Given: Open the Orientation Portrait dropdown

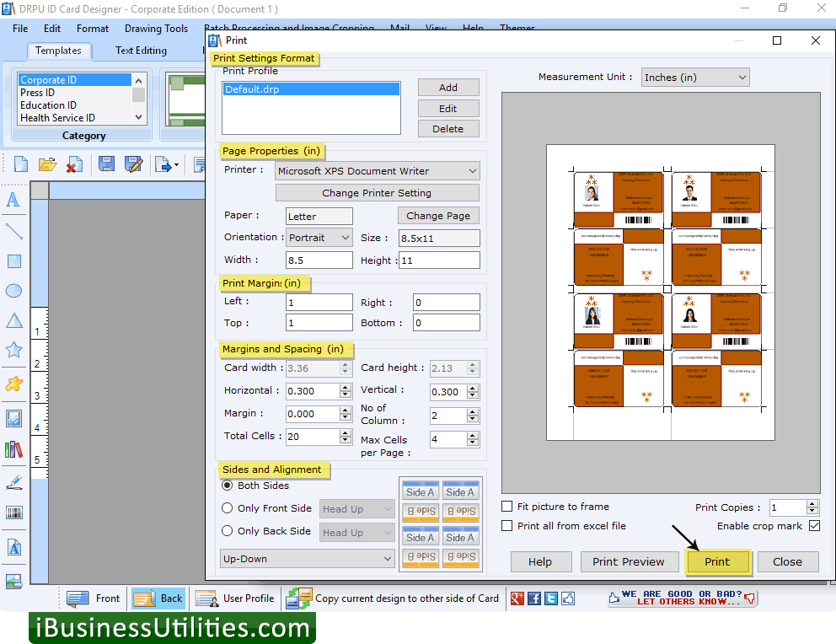Looking at the screenshot, I should tap(319, 238).
